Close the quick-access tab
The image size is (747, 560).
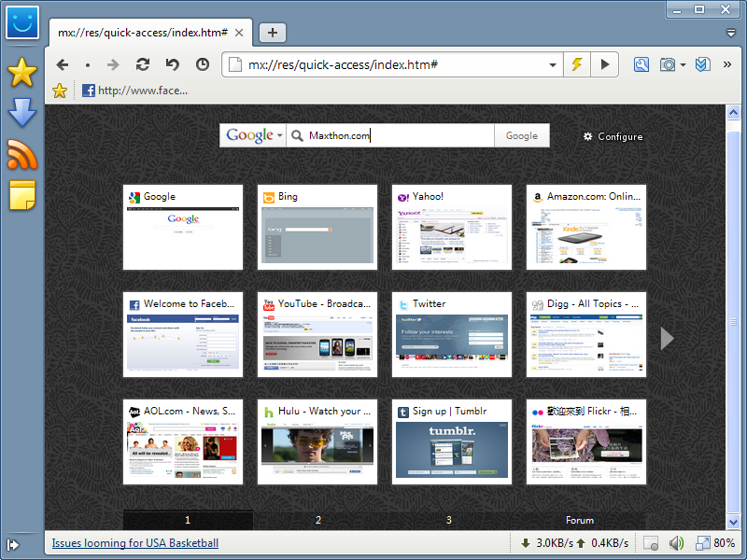point(239,33)
